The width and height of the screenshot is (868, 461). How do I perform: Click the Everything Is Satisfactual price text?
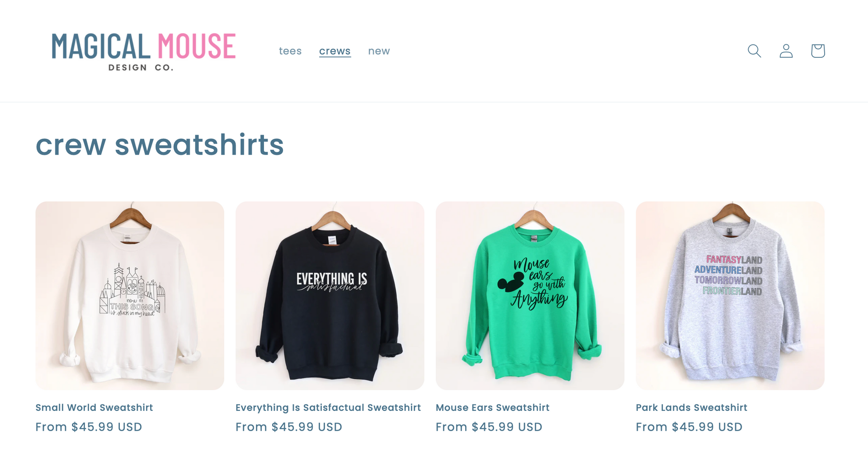(289, 427)
